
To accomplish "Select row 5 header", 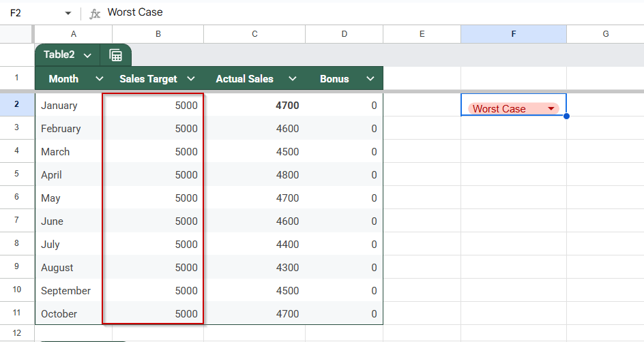I will coord(17,174).
